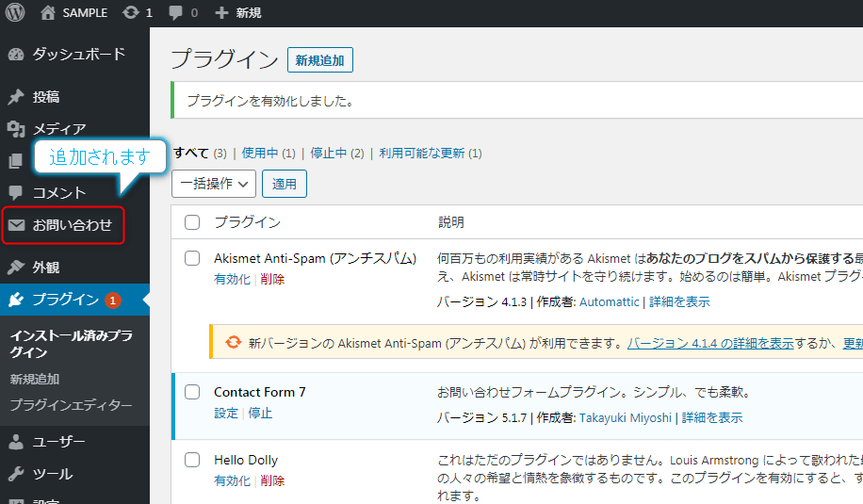The width and height of the screenshot is (863, 504).
Task: Open the 外観 menu
Action: click(45, 268)
